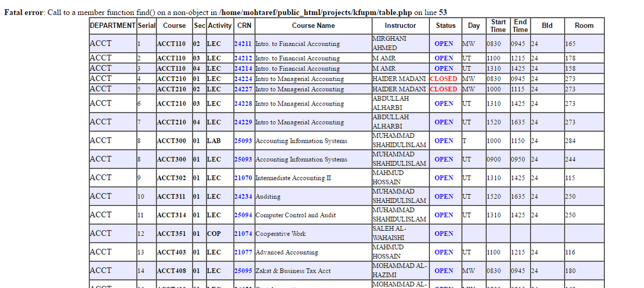The width and height of the screenshot is (644, 288).
Task: Click room number 284
Action: pos(570,141)
